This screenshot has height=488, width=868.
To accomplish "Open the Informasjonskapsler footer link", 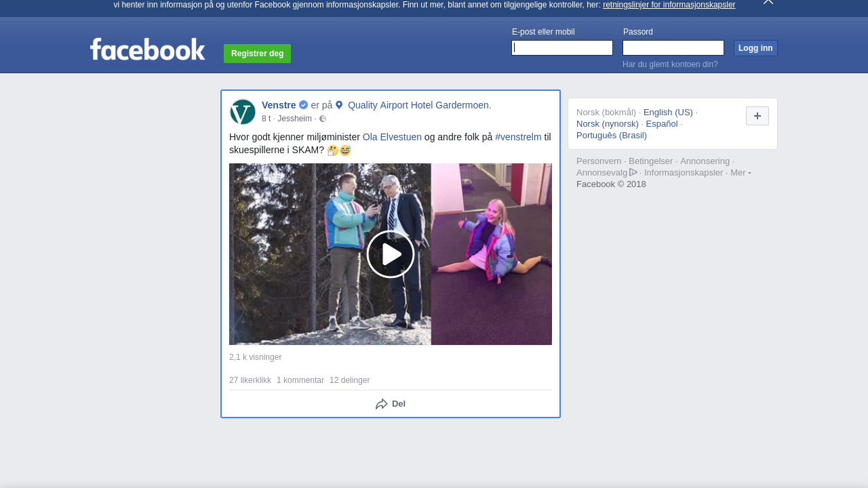I will click(x=684, y=173).
